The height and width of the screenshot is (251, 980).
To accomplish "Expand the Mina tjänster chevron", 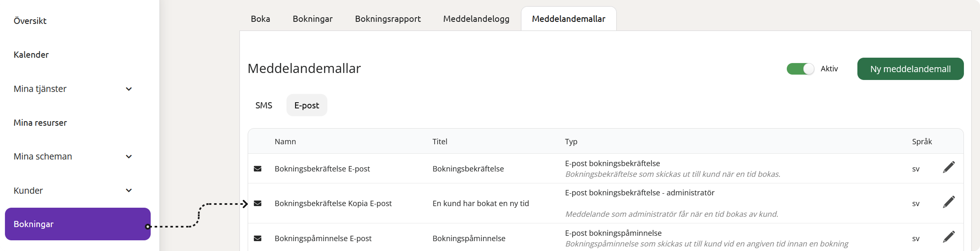I will [129, 89].
